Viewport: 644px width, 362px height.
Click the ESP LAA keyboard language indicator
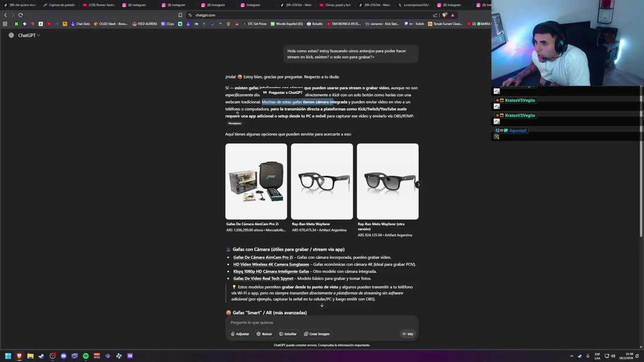point(597,356)
